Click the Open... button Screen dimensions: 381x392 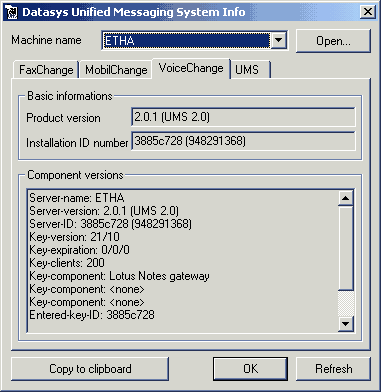pos(333,41)
